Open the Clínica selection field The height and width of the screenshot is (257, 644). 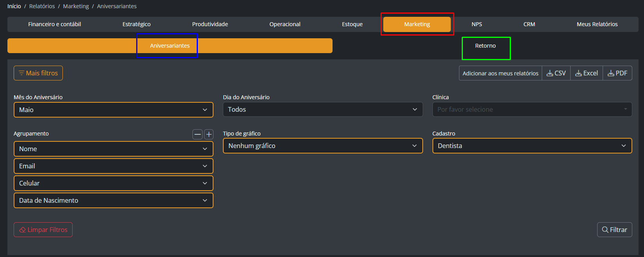532,109
